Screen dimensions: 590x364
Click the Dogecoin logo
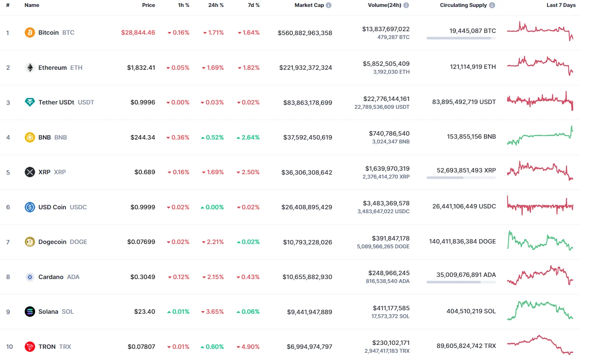29,242
